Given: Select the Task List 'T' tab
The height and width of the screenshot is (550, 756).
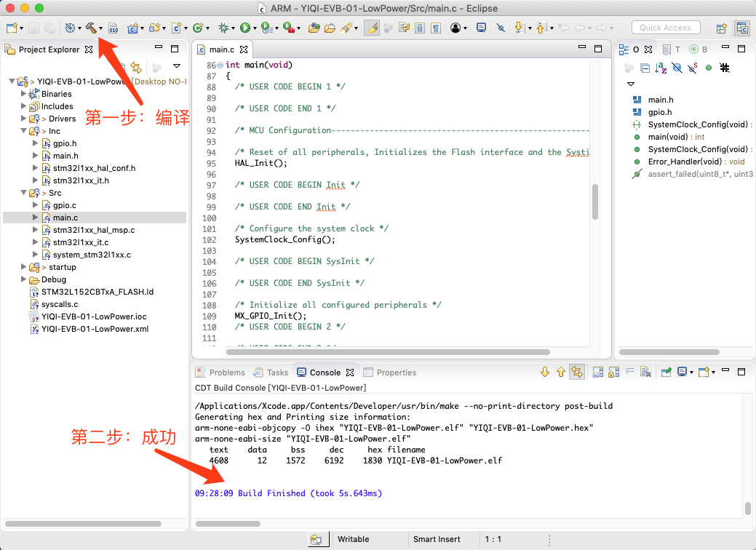Looking at the screenshot, I should click(672, 49).
